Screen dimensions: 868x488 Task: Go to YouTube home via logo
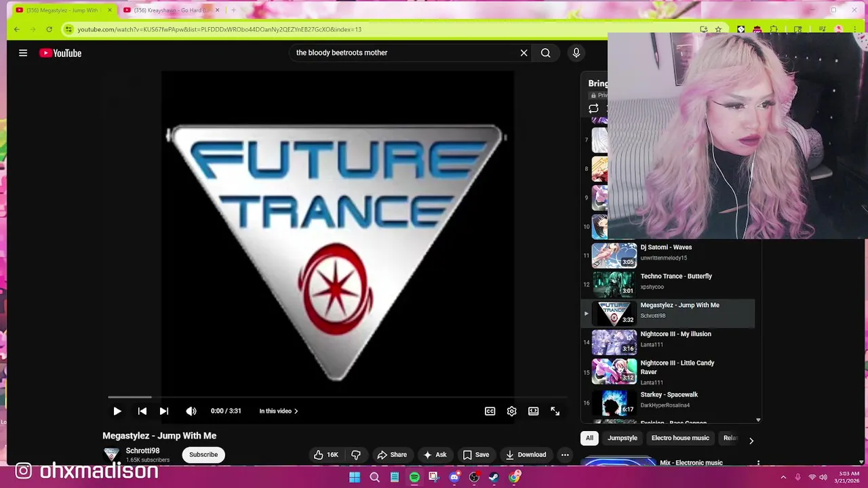[60, 53]
